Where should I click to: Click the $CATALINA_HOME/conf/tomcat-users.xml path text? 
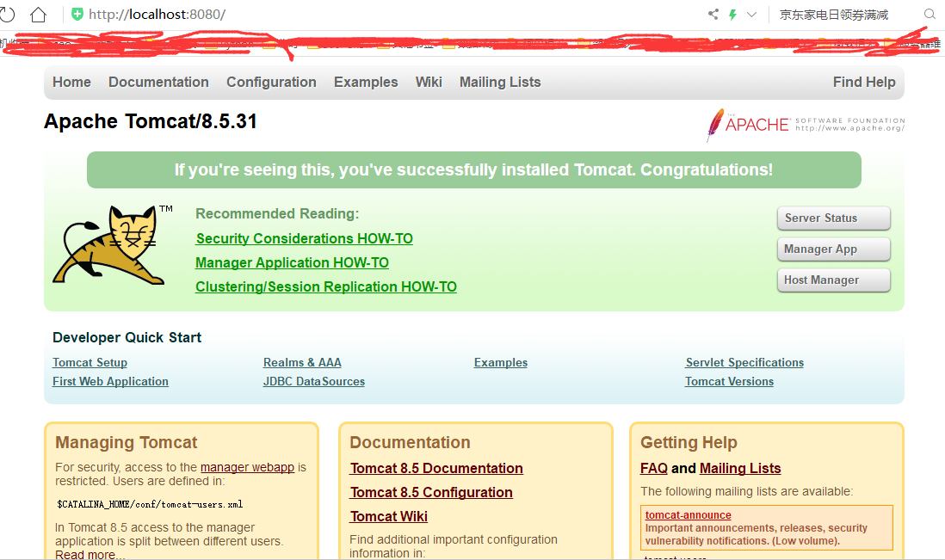[150, 504]
